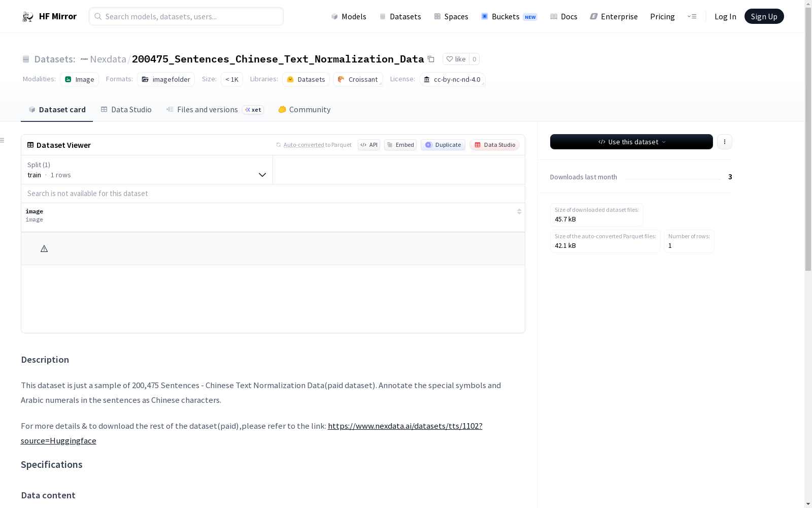The height and width of the screenshot is (508, 812).
Task: Switch to the Community tab
Action: 304,109
